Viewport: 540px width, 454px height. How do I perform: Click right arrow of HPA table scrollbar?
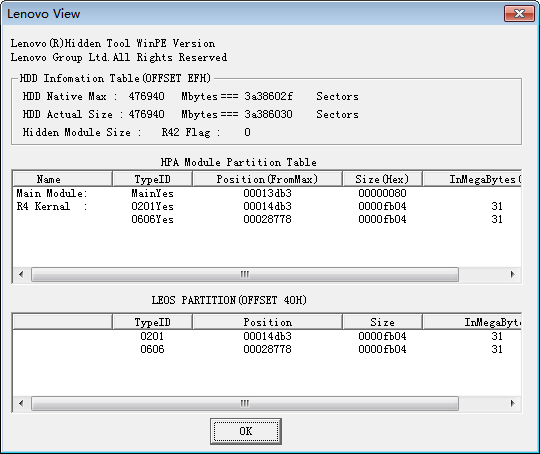(x=512, y=274)
